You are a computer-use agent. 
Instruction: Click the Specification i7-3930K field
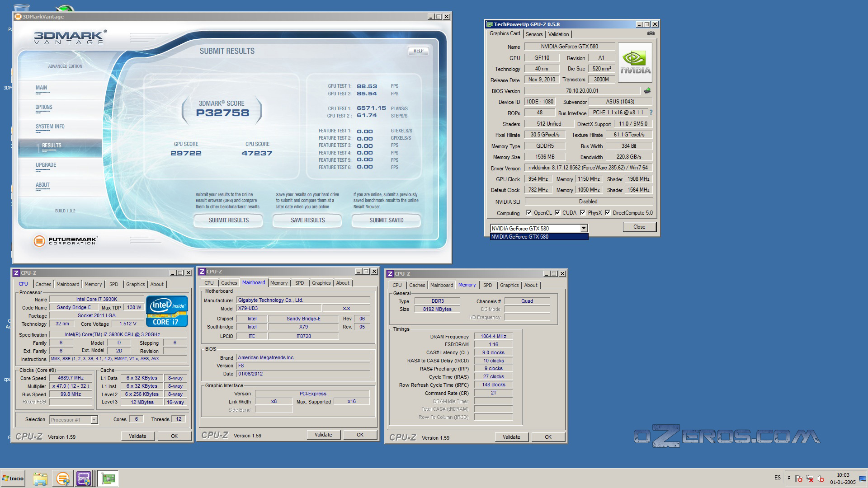point(118,335)
